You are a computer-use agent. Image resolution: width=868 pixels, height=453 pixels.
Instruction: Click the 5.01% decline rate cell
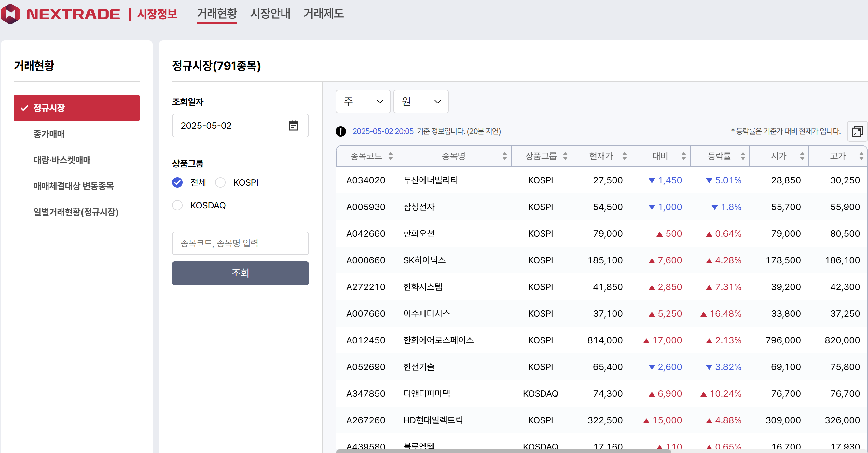[x=723, y=180]
